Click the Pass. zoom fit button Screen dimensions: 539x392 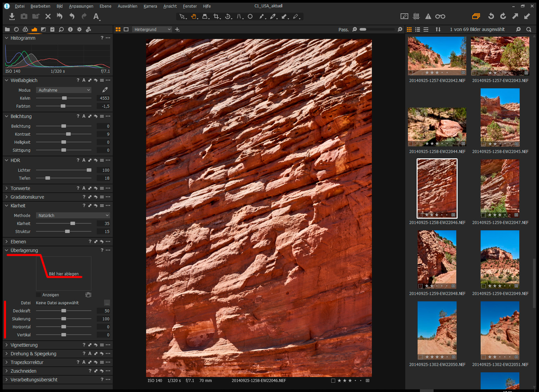click(343, 30)
